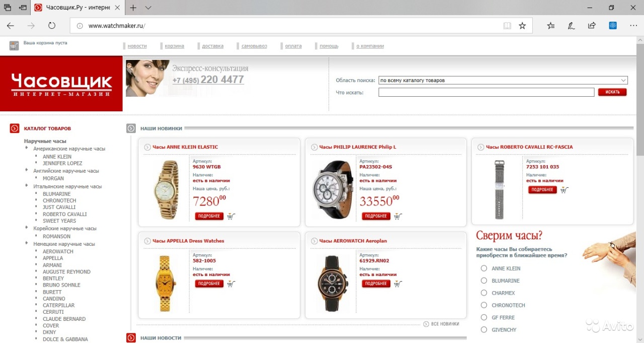The width and height of the screenshot is (644, 343).
Task: Expand Американские наручные часы category
Action: [27, 149]
